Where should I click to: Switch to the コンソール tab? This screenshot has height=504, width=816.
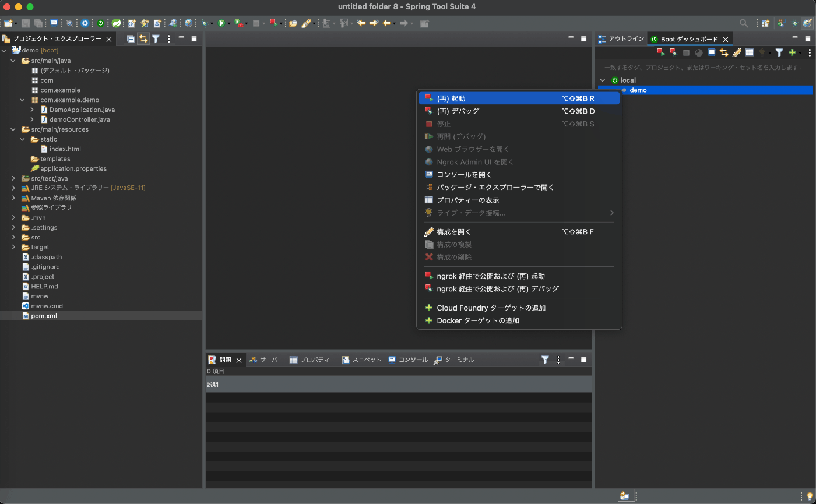[408, 360]
